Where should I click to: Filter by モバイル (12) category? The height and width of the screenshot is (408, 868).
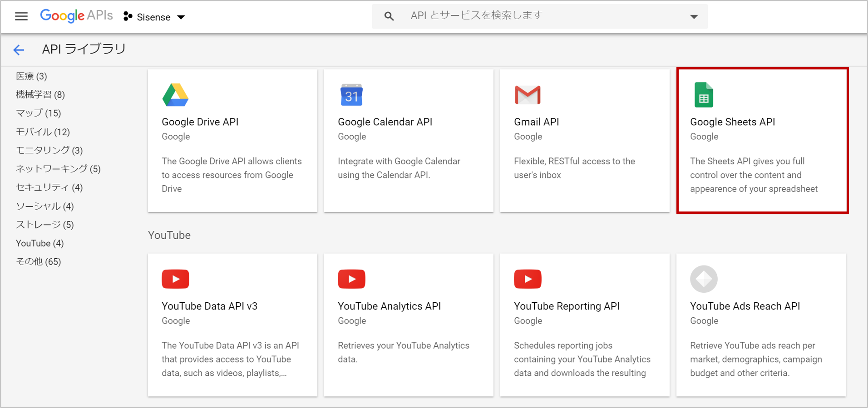pos(43,132)
